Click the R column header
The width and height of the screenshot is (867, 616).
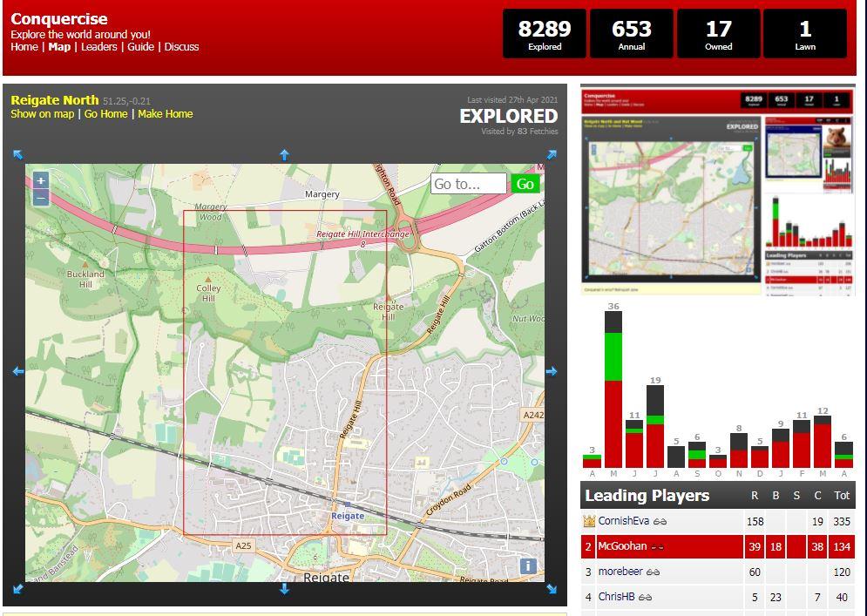tap(755, 496)
